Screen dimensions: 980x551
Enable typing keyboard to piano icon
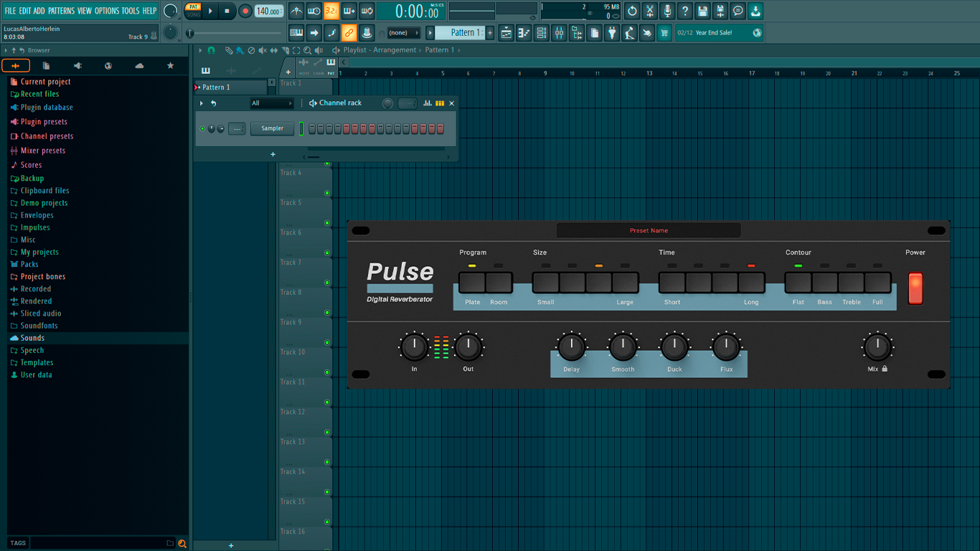click(x=296, y=32)
